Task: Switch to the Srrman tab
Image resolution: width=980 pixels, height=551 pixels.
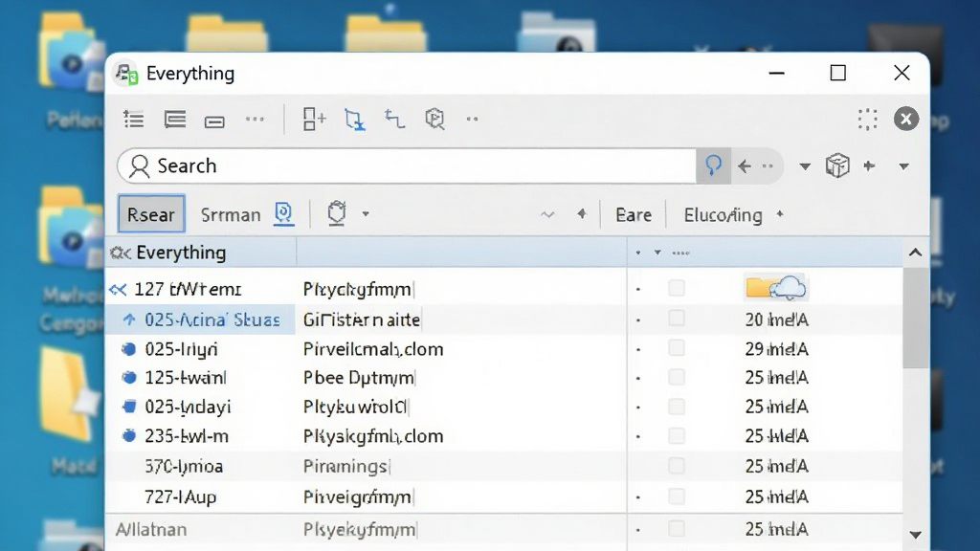Action: point(231,215)
